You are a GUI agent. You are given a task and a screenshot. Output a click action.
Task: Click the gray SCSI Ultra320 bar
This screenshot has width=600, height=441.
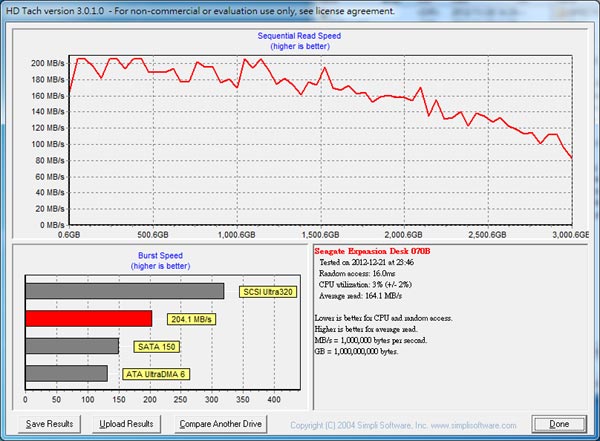click(124, 291)
